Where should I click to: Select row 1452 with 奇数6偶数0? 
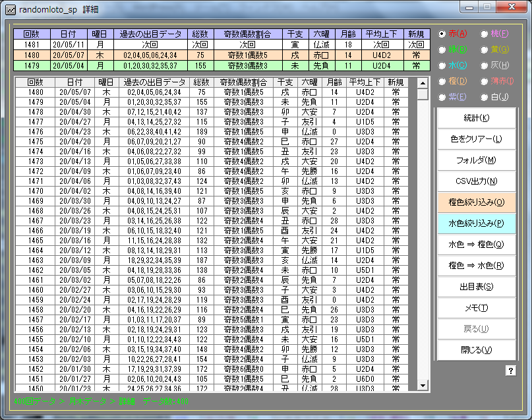click(x=212, y=369)
